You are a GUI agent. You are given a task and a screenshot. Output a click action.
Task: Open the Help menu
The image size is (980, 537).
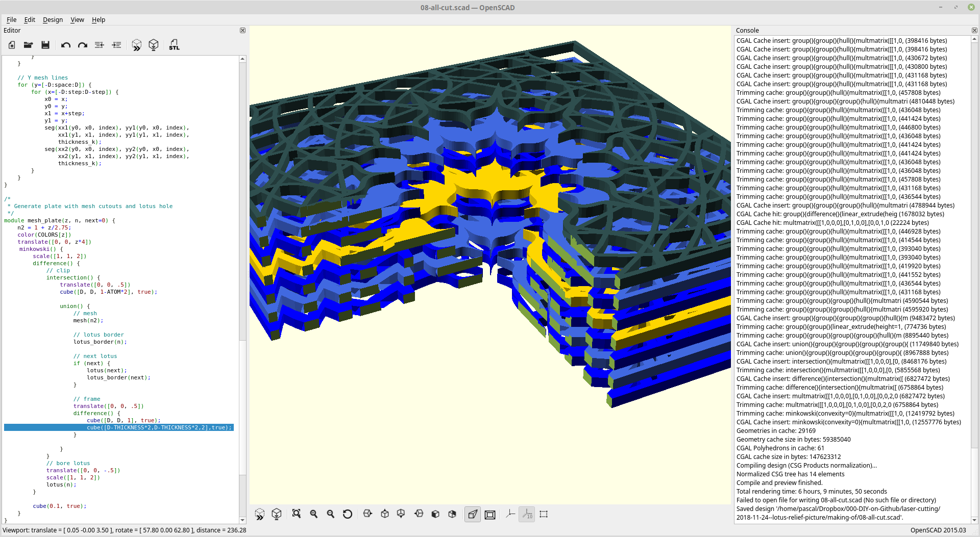[x=99, y=20]
